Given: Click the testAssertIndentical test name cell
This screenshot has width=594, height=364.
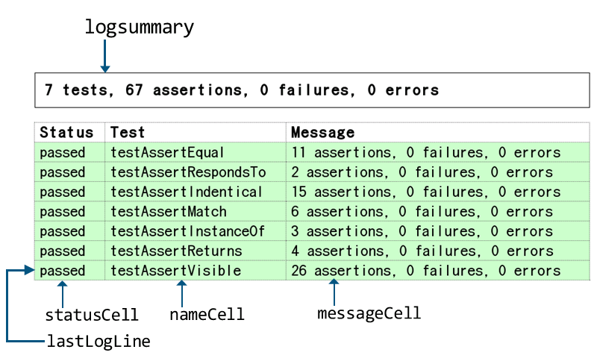Looking at the screenshot, I should point(196,192).
